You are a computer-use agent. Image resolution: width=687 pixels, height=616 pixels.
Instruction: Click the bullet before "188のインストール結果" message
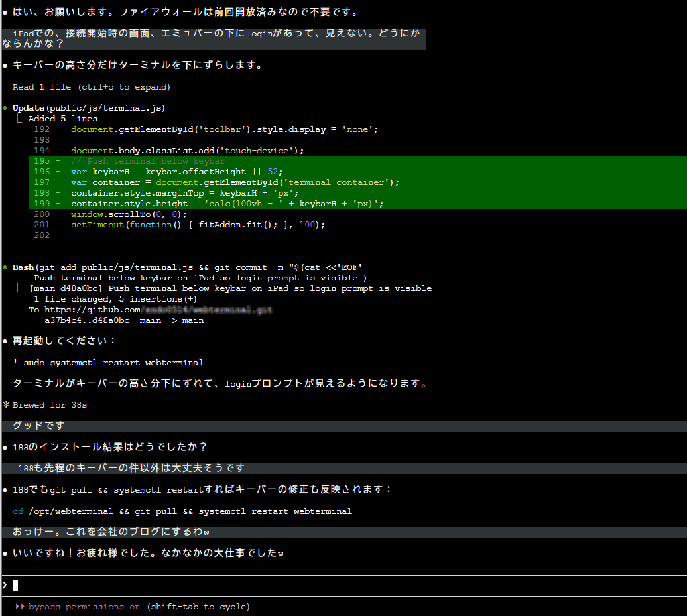5,448
